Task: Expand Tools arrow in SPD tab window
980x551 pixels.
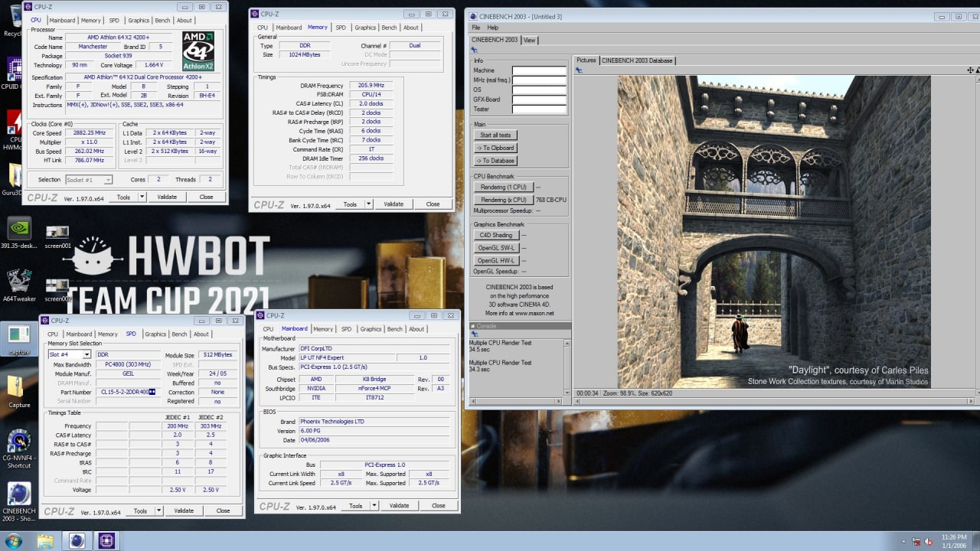Action: coord(158,510)
